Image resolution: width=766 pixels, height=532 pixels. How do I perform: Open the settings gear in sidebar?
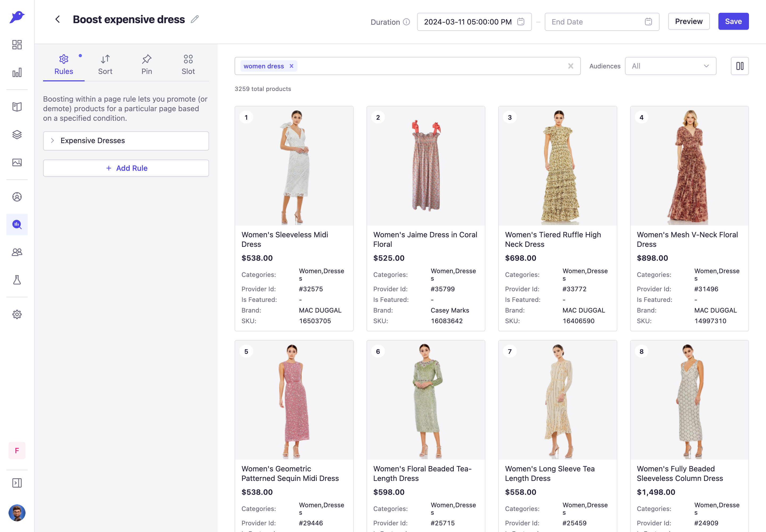coord(17,314)
